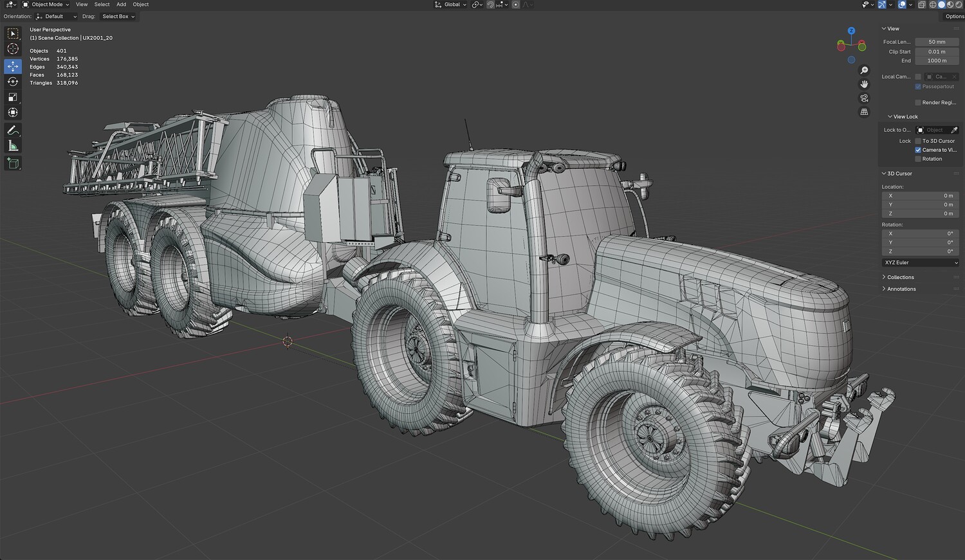Select the Rotate tool
Screen dimensions: 965x560
point(13,82)
